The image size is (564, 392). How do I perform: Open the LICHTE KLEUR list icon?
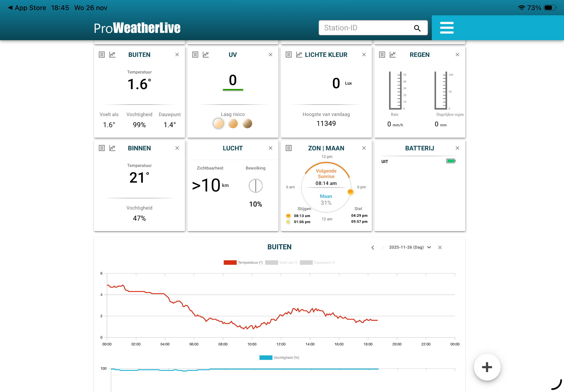(288, 54)
